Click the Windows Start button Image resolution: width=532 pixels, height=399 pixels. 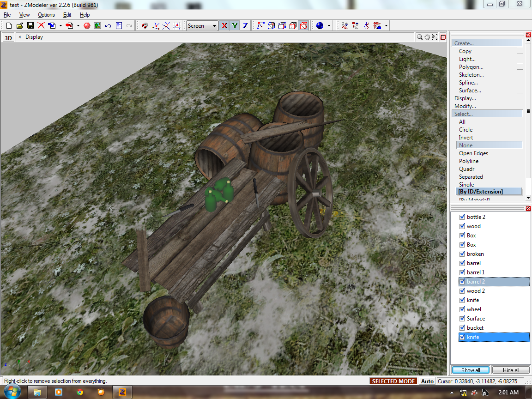click(12, 392)
